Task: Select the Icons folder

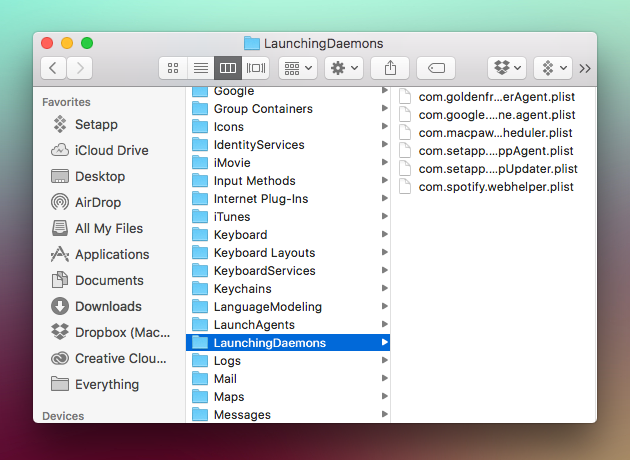Action: (288, 127)
